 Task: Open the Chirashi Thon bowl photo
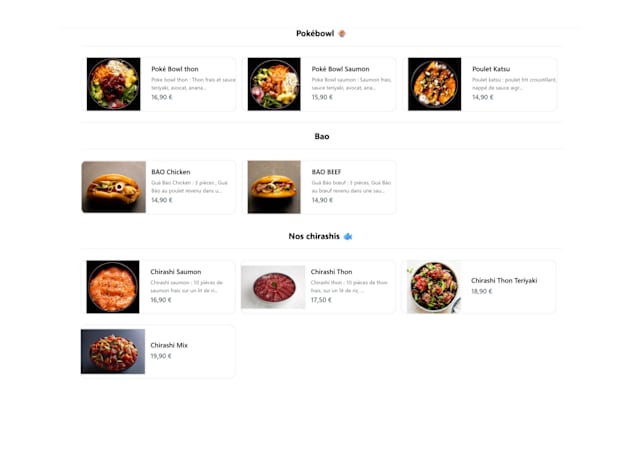click(273, 287)
